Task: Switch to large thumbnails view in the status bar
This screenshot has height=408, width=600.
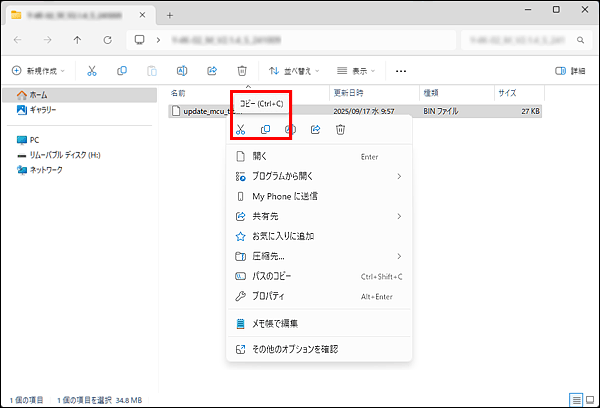Action: (589, 399)
